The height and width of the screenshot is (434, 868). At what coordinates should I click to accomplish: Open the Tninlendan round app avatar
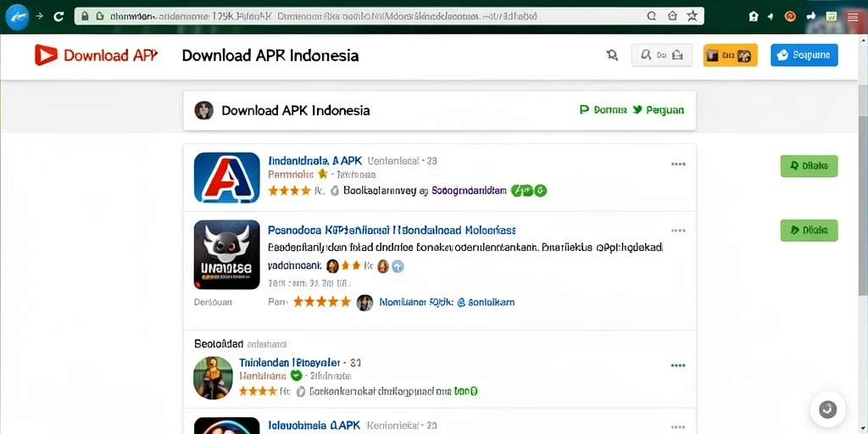(x=213, y=377)
